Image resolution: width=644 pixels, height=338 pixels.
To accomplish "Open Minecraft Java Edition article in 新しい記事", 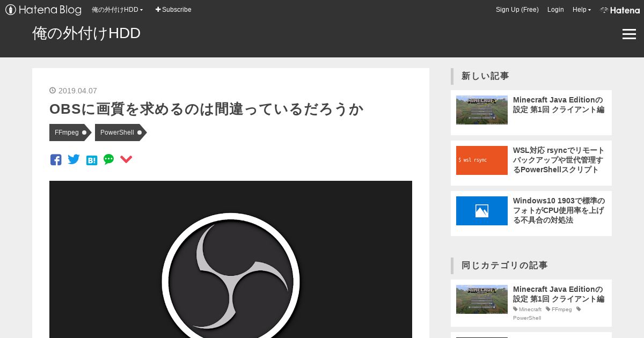I will [x=559, y=105].
